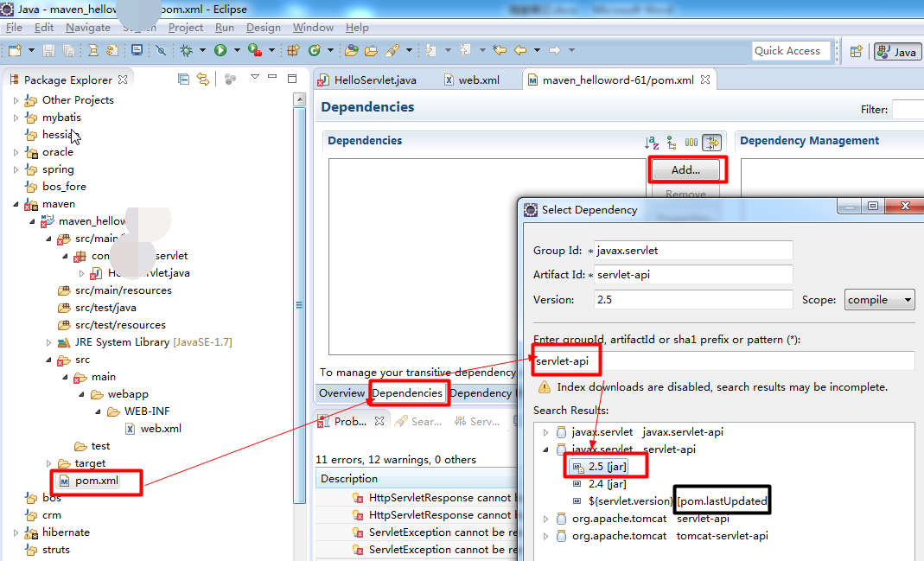Expand org.apache.tomcat tomcat-servlet-api result

(545, 536)
